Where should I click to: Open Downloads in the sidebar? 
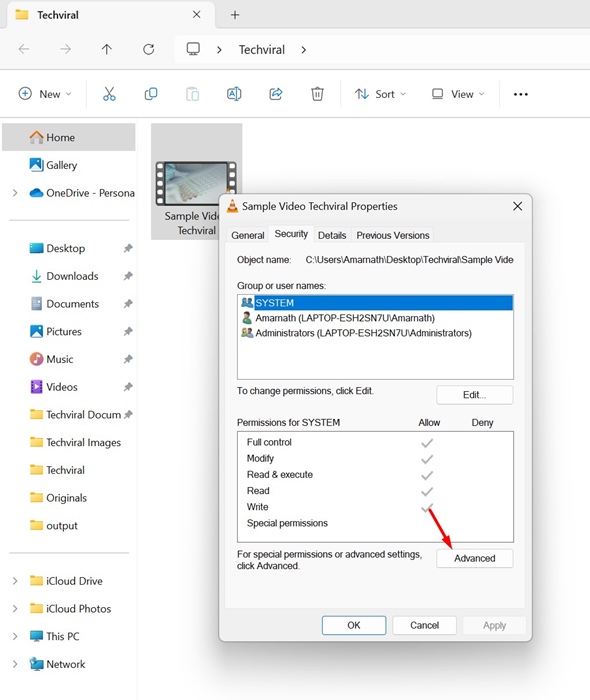pos(72,276)
